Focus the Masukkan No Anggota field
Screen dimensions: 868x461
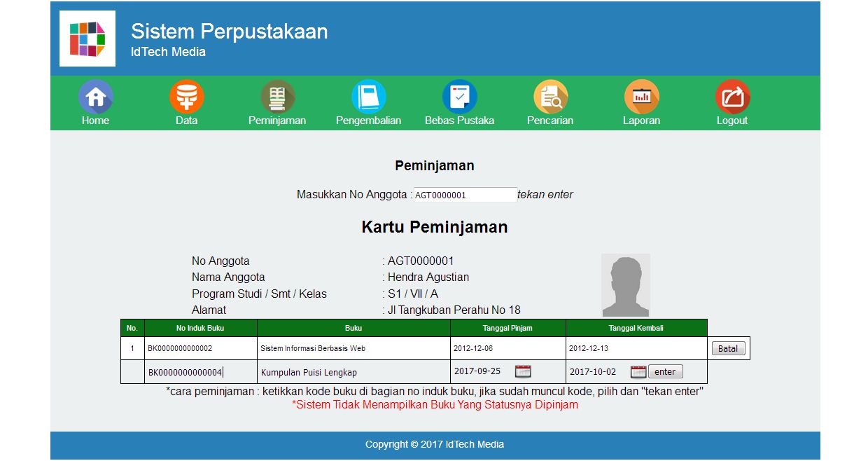click(x=465, y=195)
